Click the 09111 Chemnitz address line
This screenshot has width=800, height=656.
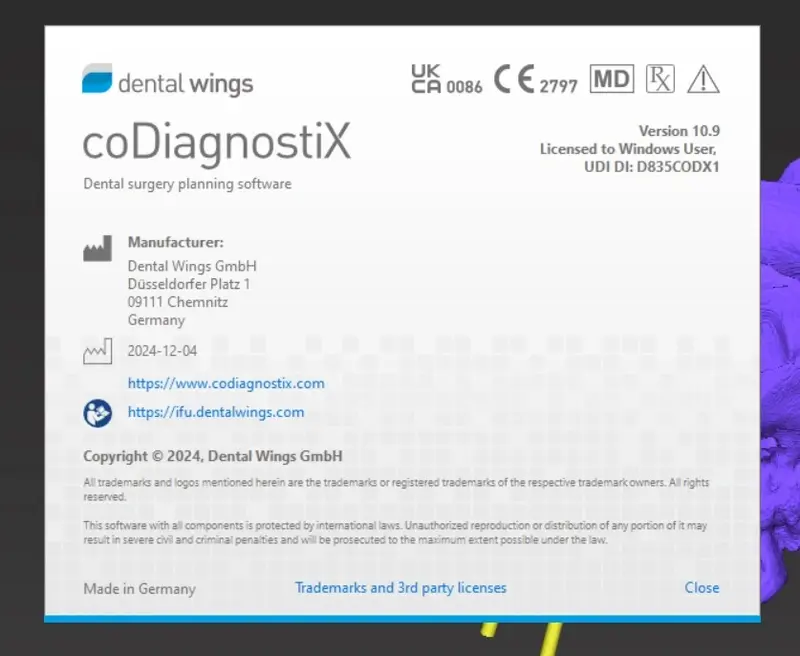178,302
